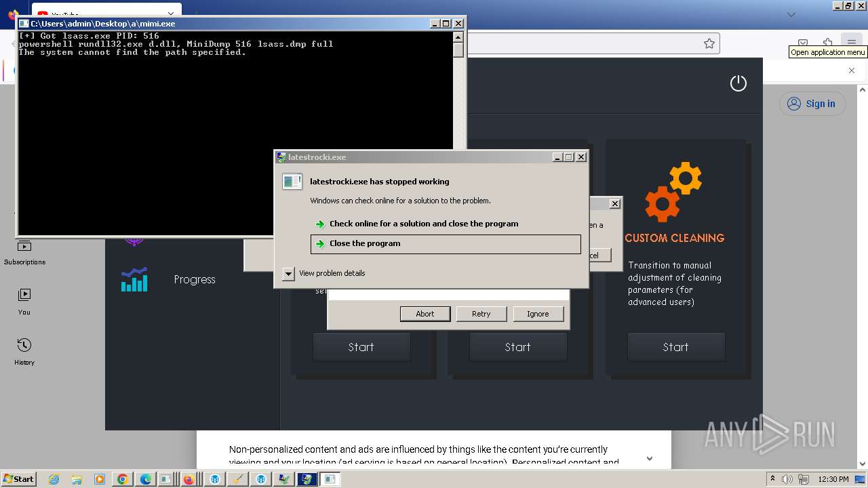The height and width of the screenshot is (488, 868).
Task: Open the You section in the YouTube sidebar
Action: (x=24, y=302)
